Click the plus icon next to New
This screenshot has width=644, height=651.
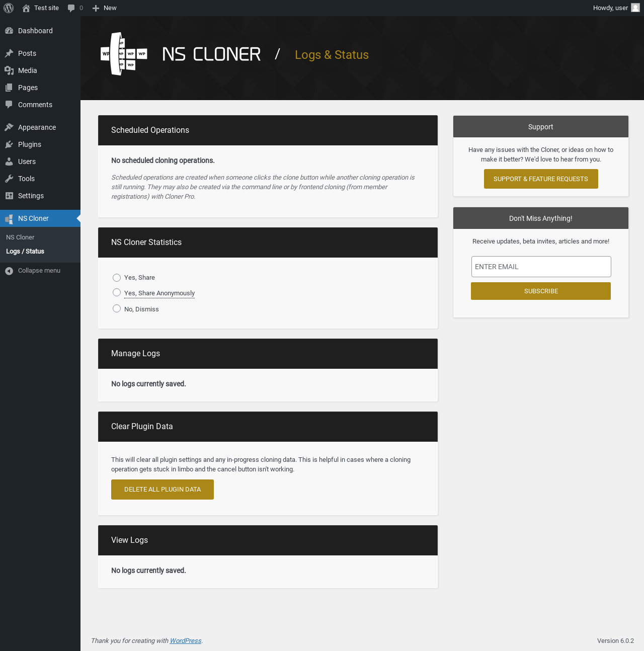96,8
